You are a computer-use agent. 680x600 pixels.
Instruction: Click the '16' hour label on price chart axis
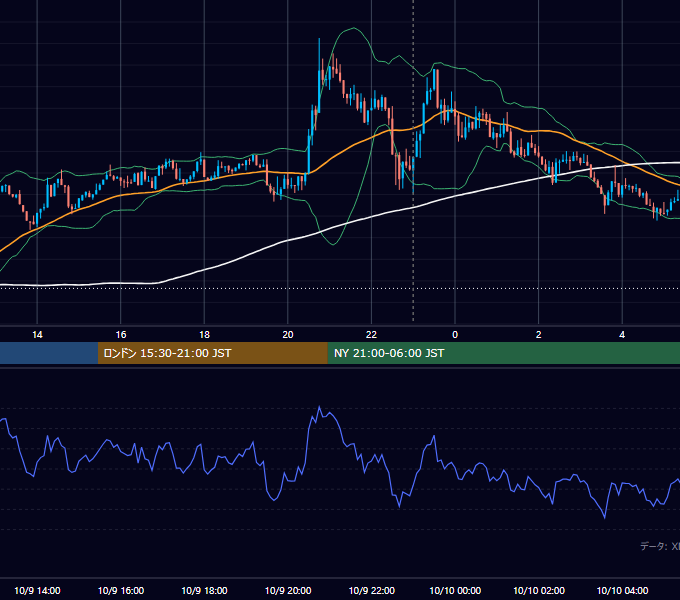tap(121, 335)
